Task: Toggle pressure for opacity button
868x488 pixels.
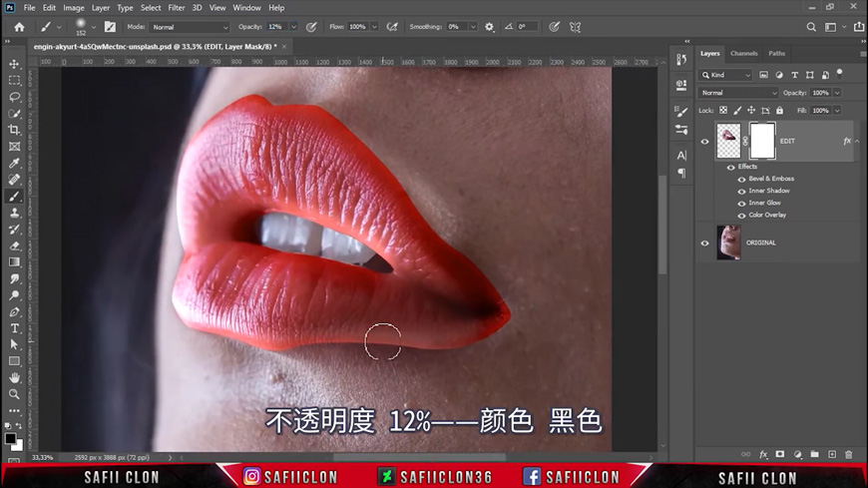Action: [x=311, y=27]
